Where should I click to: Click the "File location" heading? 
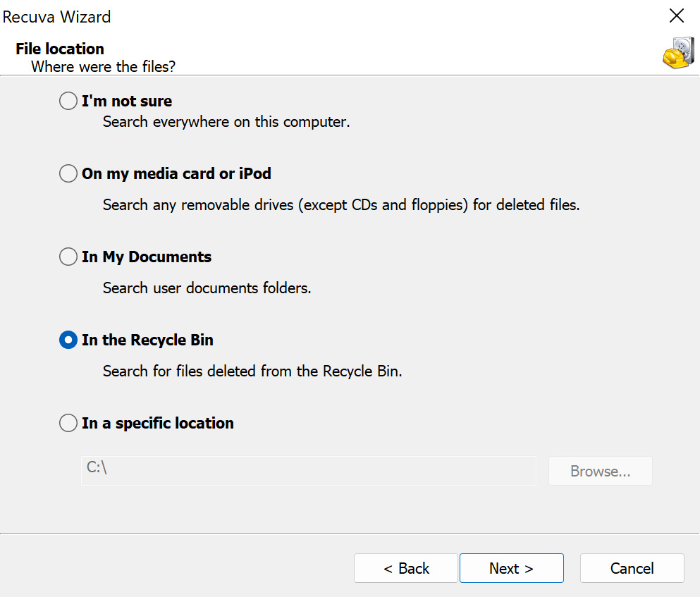coord(60,49)
